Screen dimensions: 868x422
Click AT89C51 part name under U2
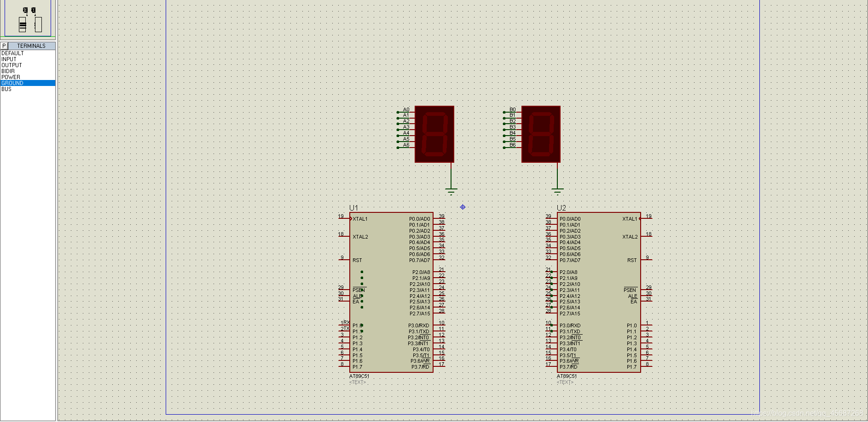(x=567, y=376)
